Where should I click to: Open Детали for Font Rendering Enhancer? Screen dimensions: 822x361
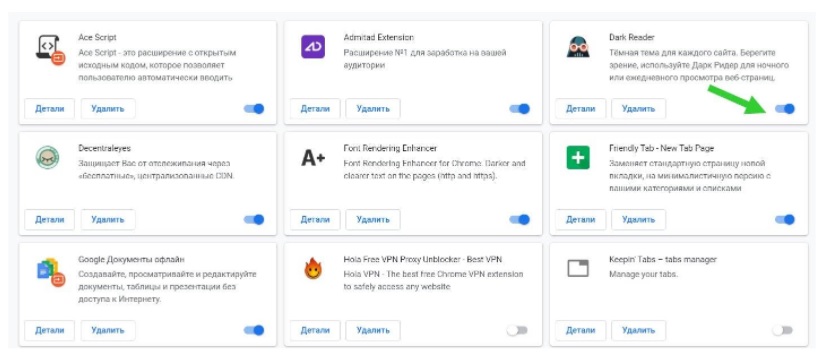click(x=315, y=220)
